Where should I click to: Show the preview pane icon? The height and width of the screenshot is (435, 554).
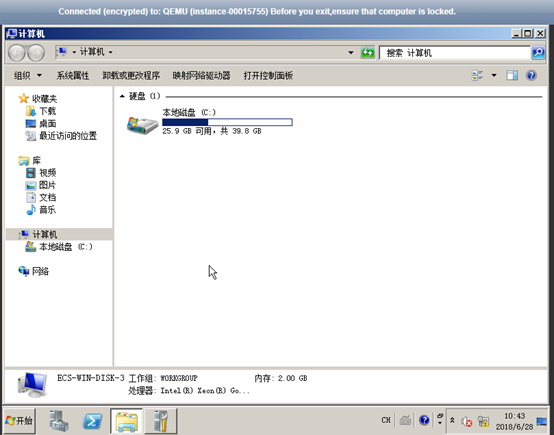512,75
